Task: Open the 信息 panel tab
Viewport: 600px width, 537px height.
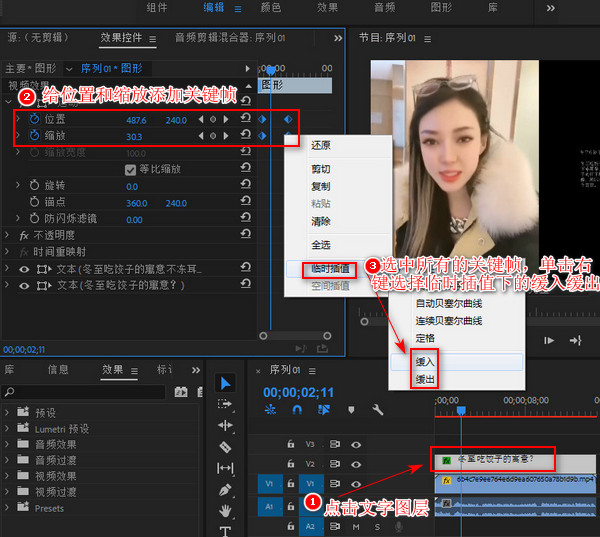Action: tap(58, 369)
